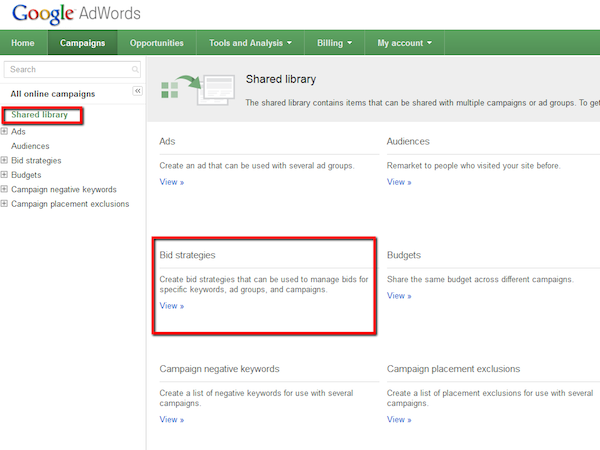
Task: Click the Campaign negative keywords section heading
Action: (219, 369)
